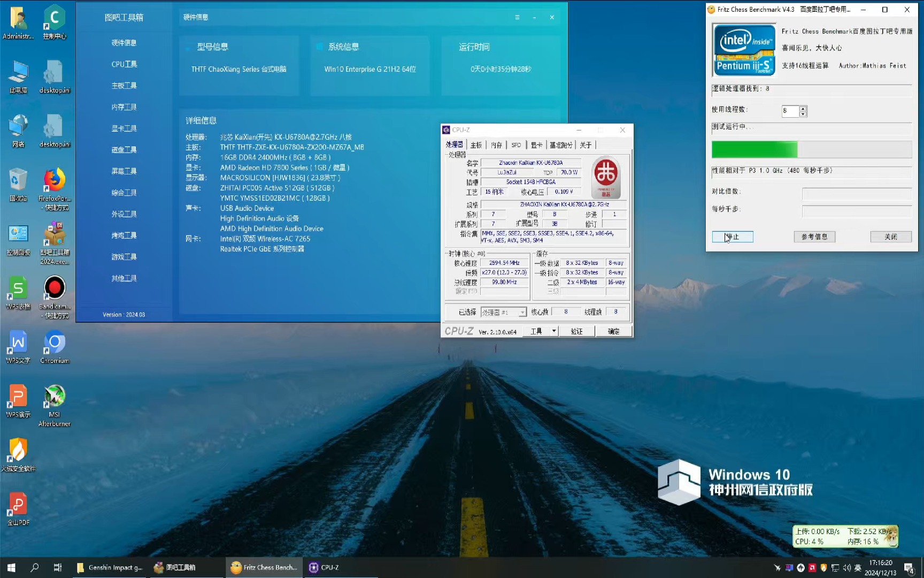Select the 回收站 recycle bin icon
This screenshot has height=578, width=924.
point(18,185)
